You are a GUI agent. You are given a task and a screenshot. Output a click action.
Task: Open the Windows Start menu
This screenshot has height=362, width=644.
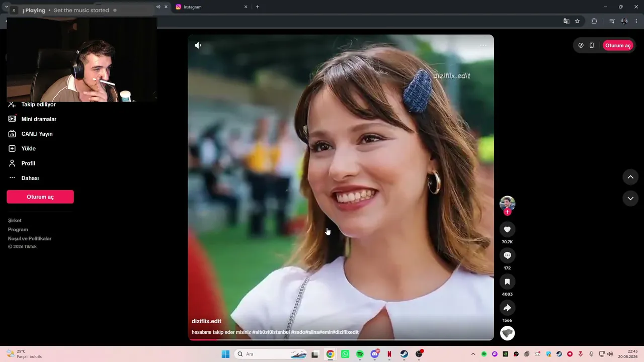[x=225, y=354]
